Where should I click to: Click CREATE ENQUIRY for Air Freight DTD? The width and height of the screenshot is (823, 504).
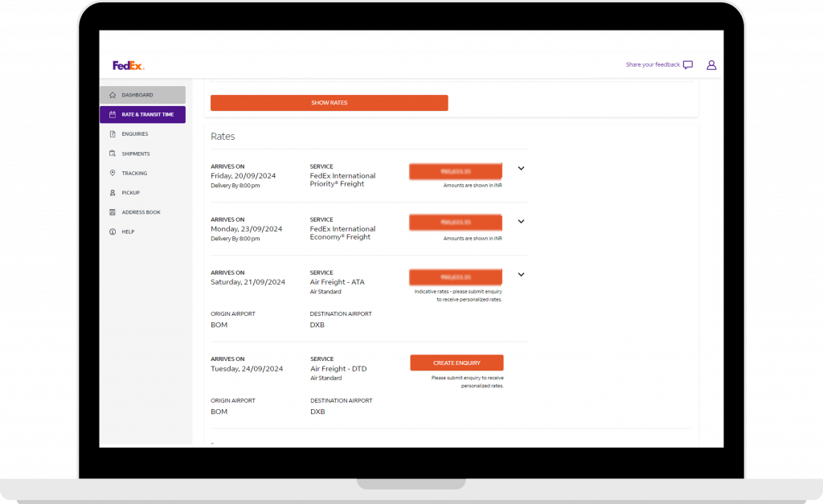(x=457, y=363)
